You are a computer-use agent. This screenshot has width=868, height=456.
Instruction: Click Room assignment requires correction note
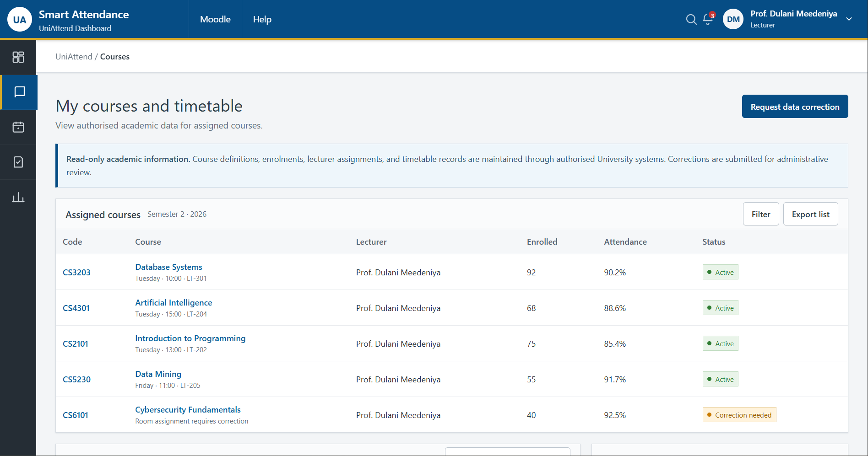192,421
